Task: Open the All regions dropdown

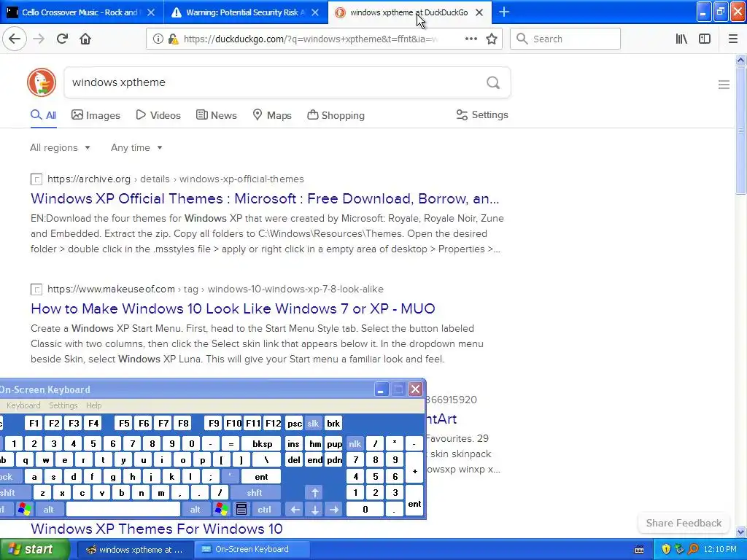Action: [x=60, y=147]
